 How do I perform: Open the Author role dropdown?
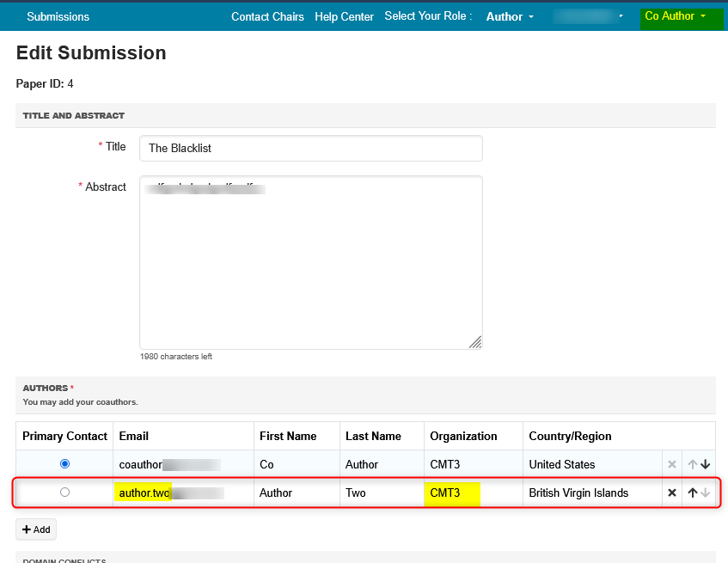tap(510, 16)
